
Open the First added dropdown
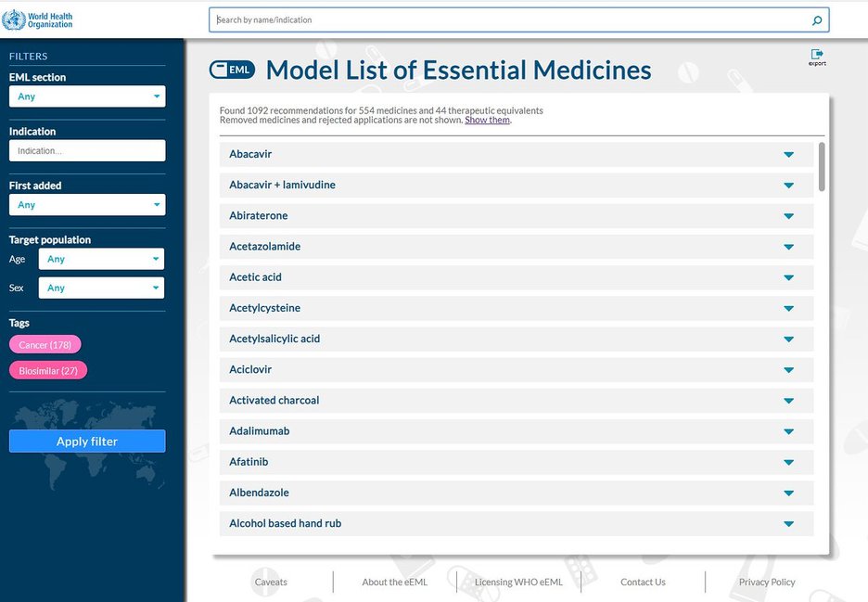click(x=87, y=205)
